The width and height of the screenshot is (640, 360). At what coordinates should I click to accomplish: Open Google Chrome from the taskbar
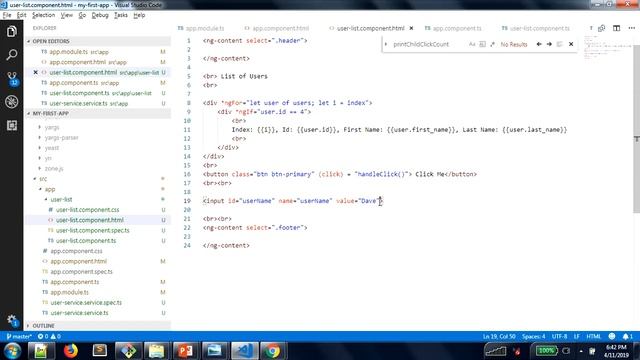(273, 351)
